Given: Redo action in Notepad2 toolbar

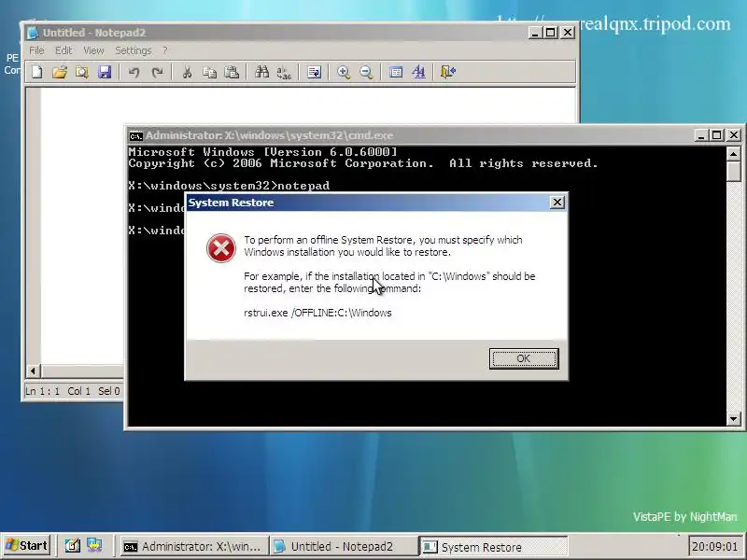Looking at the screenshot, I should point(157,72).
